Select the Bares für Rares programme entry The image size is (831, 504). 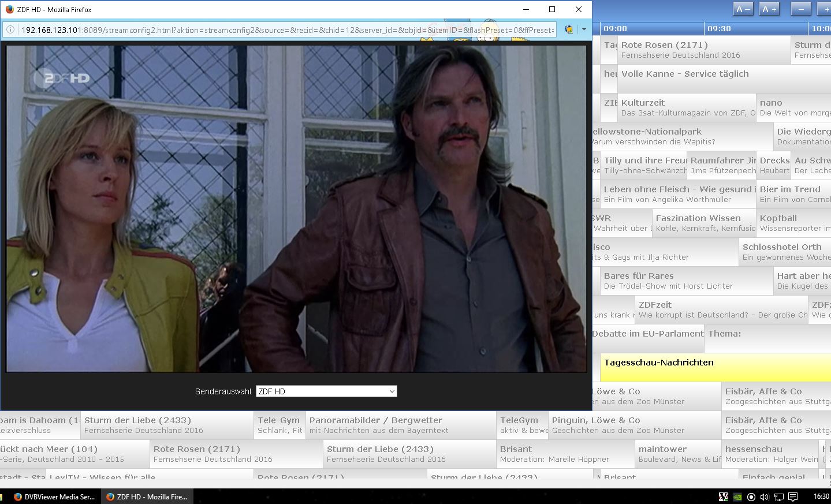(687, 281)
